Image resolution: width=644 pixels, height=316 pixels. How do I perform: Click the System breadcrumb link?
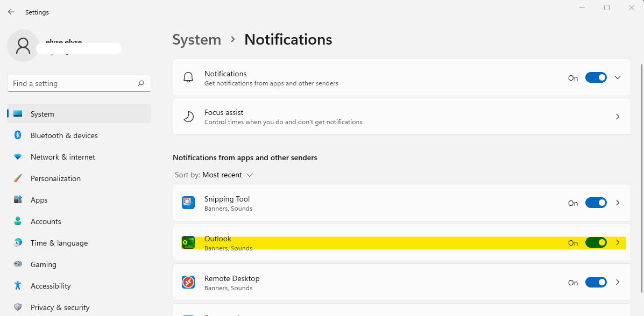pos(197,40)
